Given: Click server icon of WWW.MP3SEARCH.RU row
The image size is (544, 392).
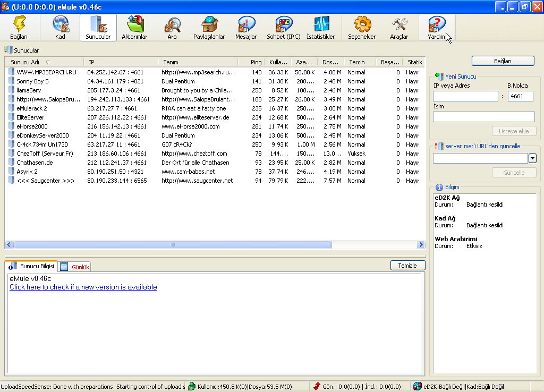Looking at the screenshot, I should [12, 72].
